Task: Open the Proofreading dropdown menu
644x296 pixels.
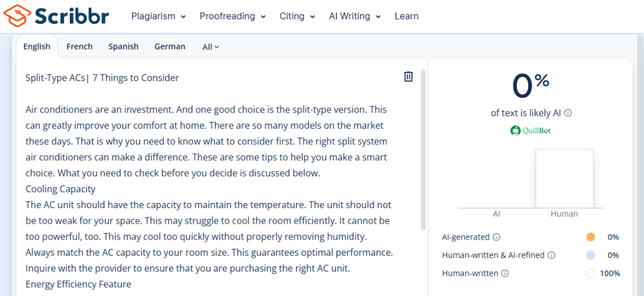Action: (x=233, y=16)
